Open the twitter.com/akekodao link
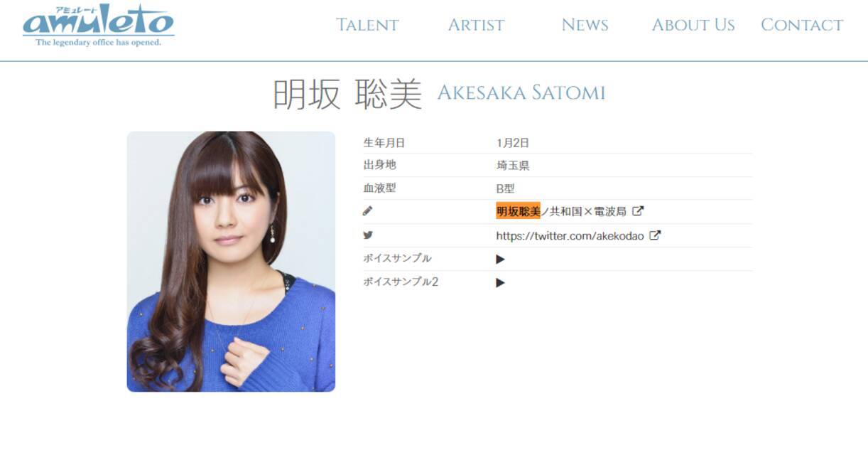Viewport: 868px width, 465px height. 570,235
